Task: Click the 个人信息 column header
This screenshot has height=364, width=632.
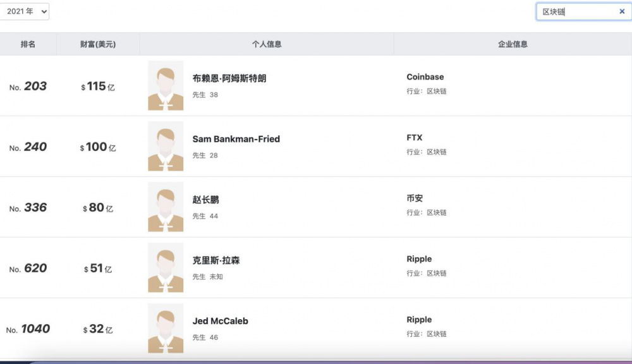Action: coord(267,44)
